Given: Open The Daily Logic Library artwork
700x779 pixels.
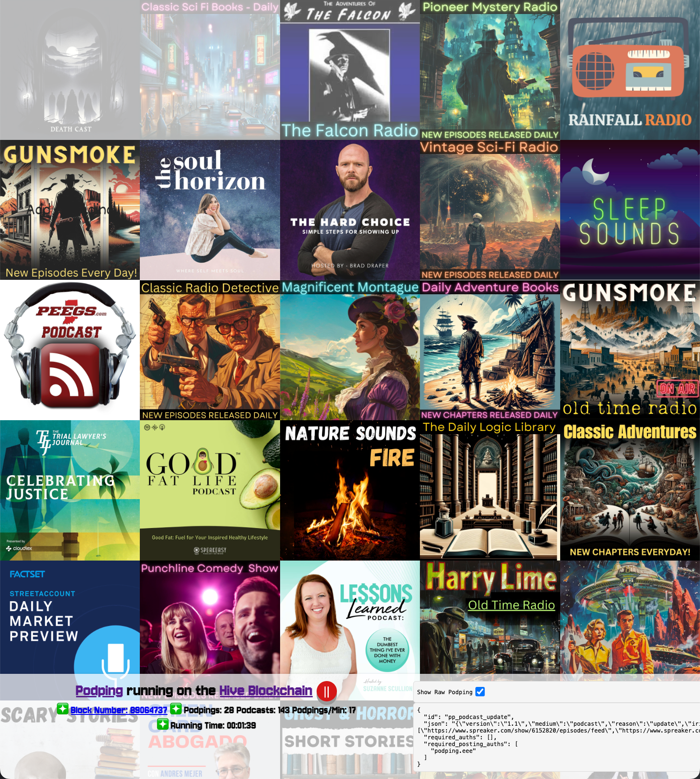Looking at the screenshot, I should pyautogui.click(x=490, y=490).
